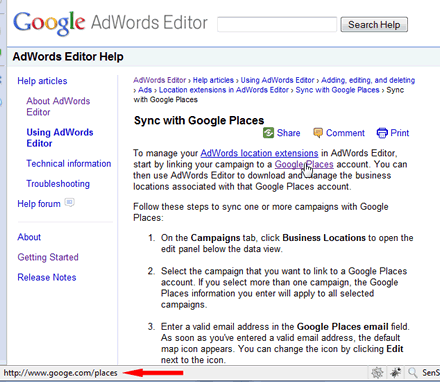This screenshot has width=440, height=382.
Task: Click the Sync with Google Places heading
Action: click(199, 120)
